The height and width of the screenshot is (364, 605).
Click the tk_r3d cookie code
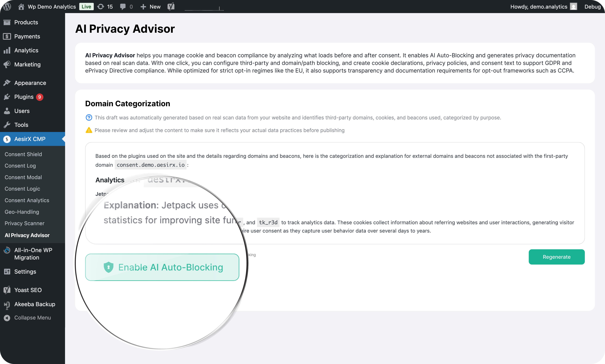[268, 222]
